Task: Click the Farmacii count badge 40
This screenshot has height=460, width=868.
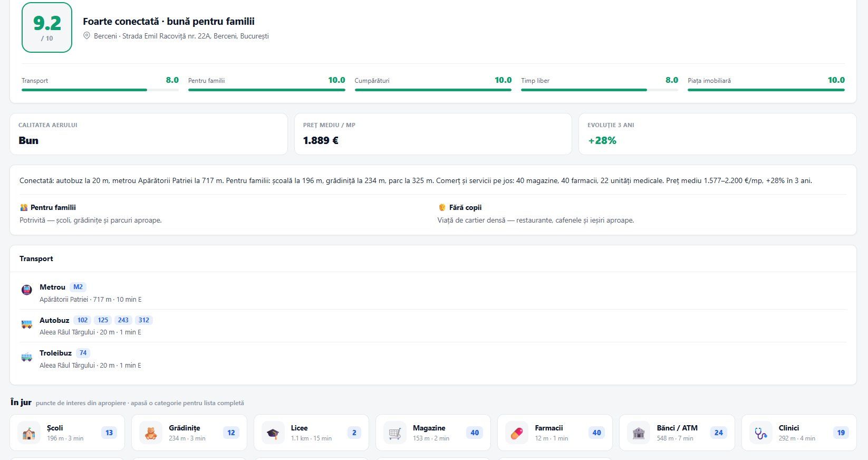Action: pos(596,433)
